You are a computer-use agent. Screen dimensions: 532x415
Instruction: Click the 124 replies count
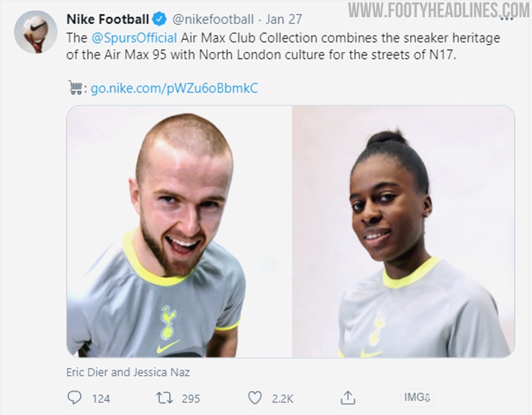tap(101, 398)
